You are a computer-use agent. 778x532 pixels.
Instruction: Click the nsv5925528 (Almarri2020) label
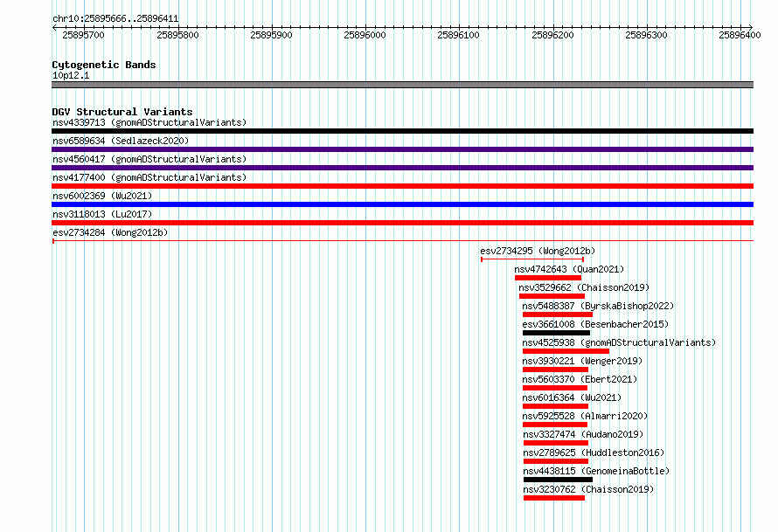click(585, 416)
